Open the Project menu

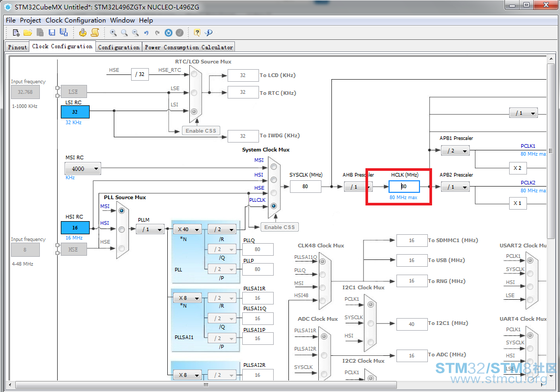[30, 20]
